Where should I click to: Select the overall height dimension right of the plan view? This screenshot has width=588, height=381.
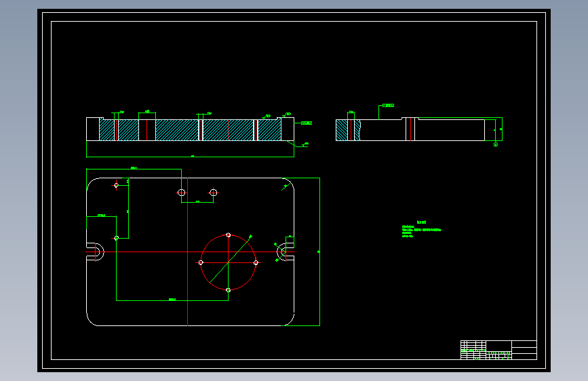click(319, 252)
